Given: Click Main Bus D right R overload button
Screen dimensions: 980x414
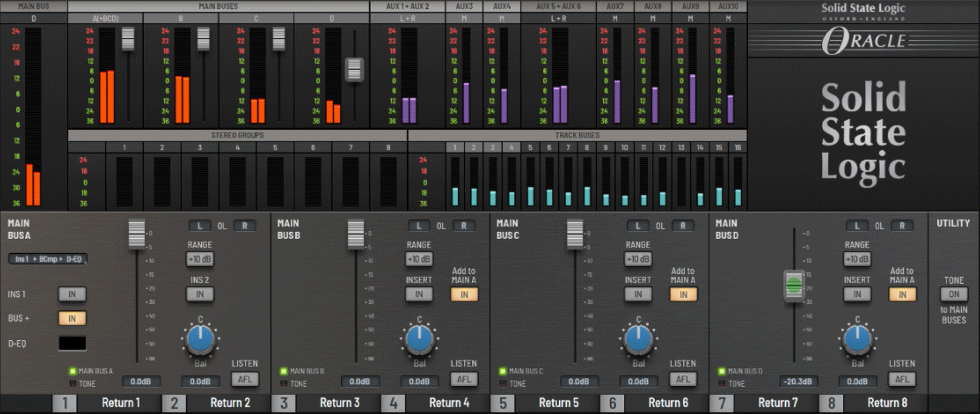Looking at the screenshot, I should pos(902,226).
